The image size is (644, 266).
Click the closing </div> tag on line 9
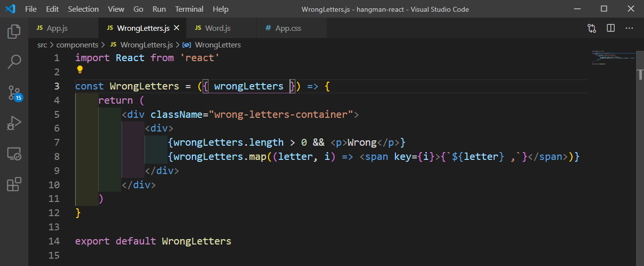tap(162, 171)
